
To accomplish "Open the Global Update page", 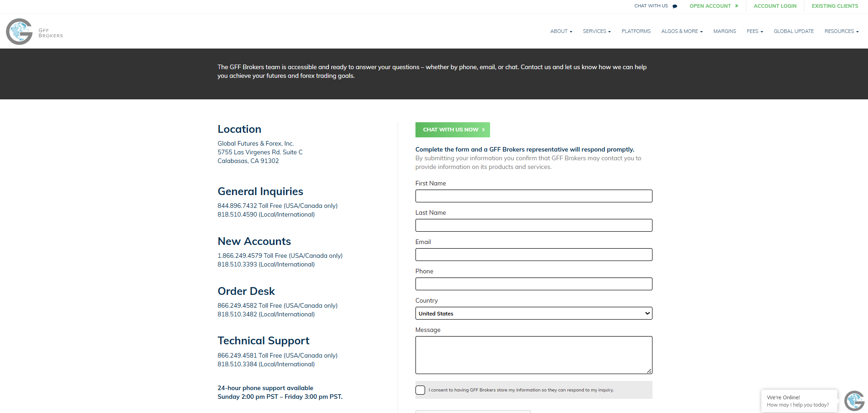I will (x=793, y=32).
